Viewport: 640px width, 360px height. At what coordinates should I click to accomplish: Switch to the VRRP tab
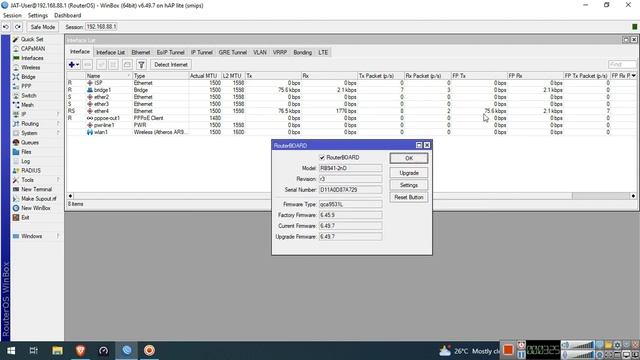280,53
